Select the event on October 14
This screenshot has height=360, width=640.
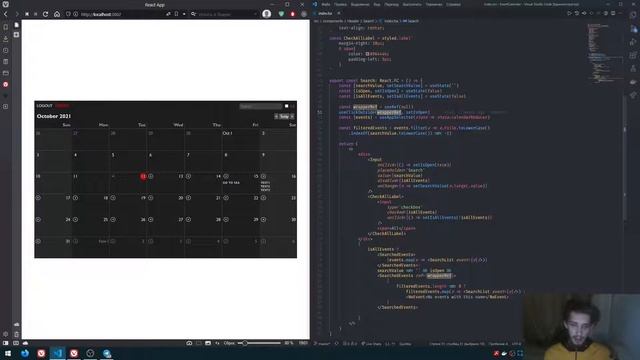231,182
